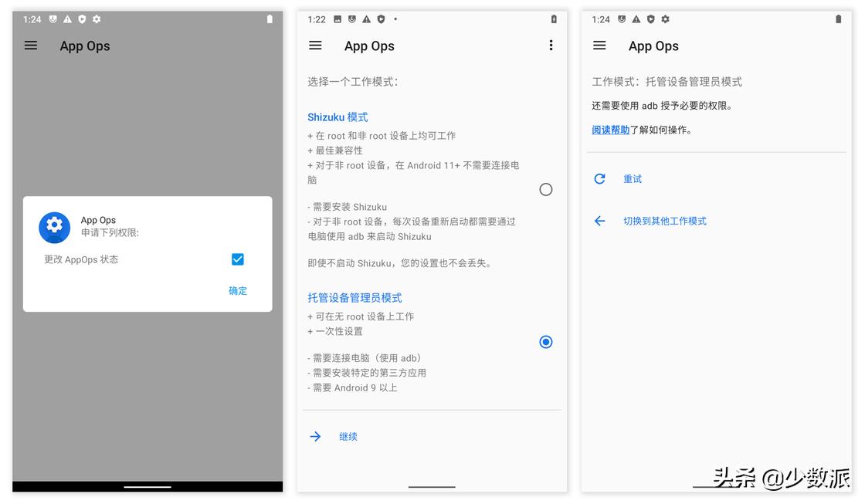Viewport: 865px width, 504px height.
Task: Click warning triangle icon in right status bar
Action: (x=636, y=19)
